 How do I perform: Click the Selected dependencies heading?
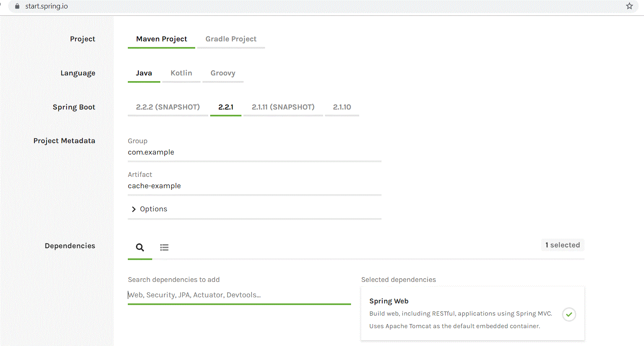click(398, 279)
